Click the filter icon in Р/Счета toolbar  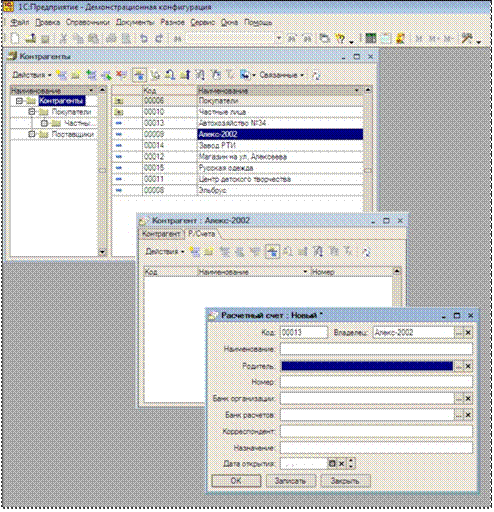pos(318,252)
